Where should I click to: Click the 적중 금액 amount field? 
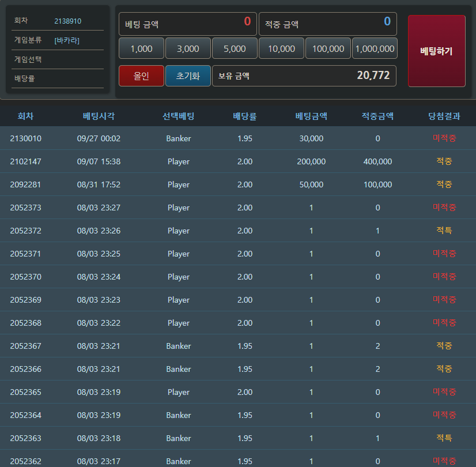(x=328, y=24)
